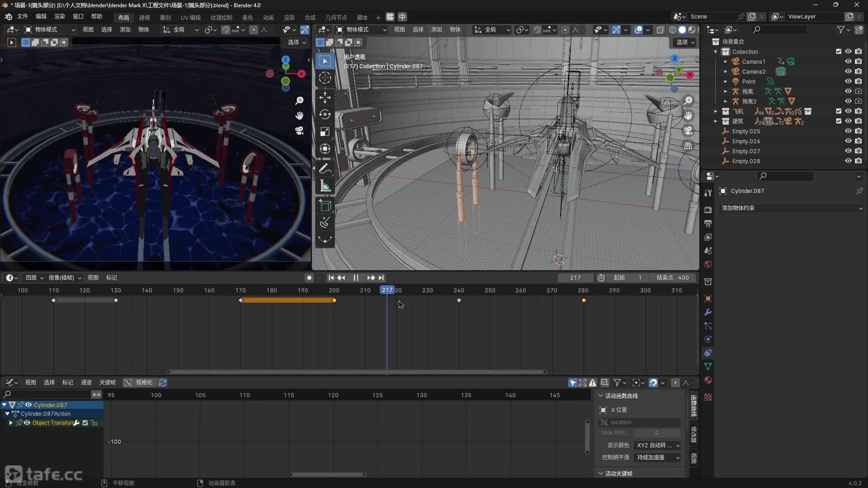This screenshot has width=868, height=488.
Task: Expand the Camera1 tree item
Action: [726, 61]
